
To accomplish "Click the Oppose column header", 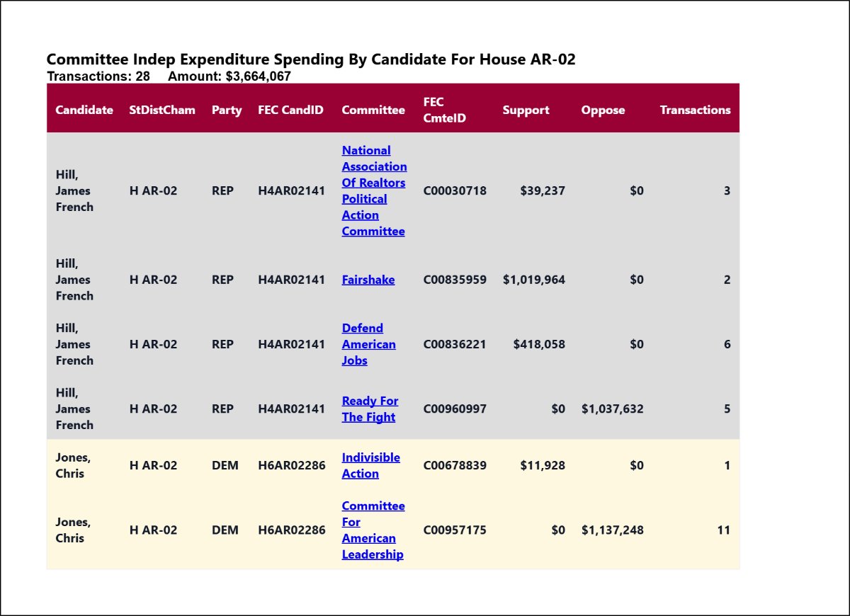I will pyautogui.click(x=603, y=110).
